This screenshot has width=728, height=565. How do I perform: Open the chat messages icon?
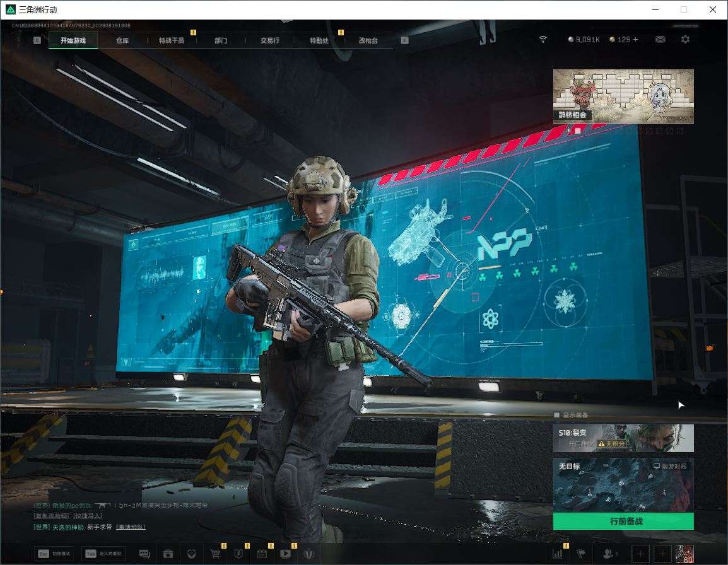[144, 554]
